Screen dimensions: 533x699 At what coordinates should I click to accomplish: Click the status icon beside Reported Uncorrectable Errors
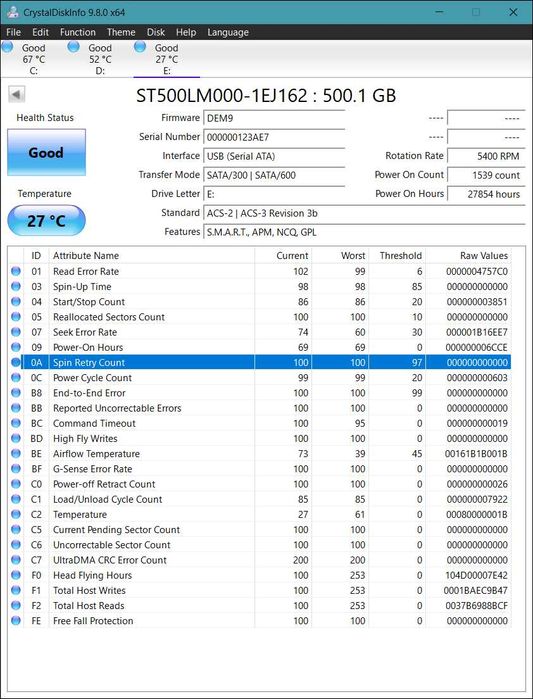pyautogui.click(x=16, y=407)
